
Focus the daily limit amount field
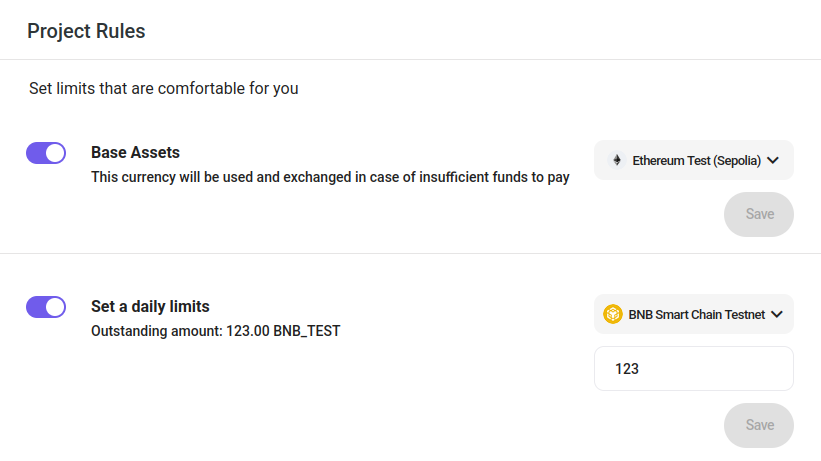pos(693,369)
